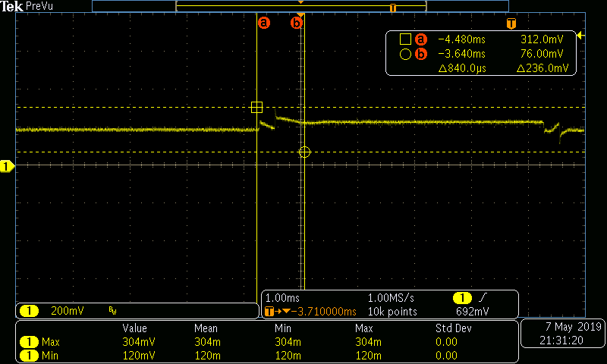
Task: Click channel 1 badge beside 200mV scale
Action: tap(29, 311)
